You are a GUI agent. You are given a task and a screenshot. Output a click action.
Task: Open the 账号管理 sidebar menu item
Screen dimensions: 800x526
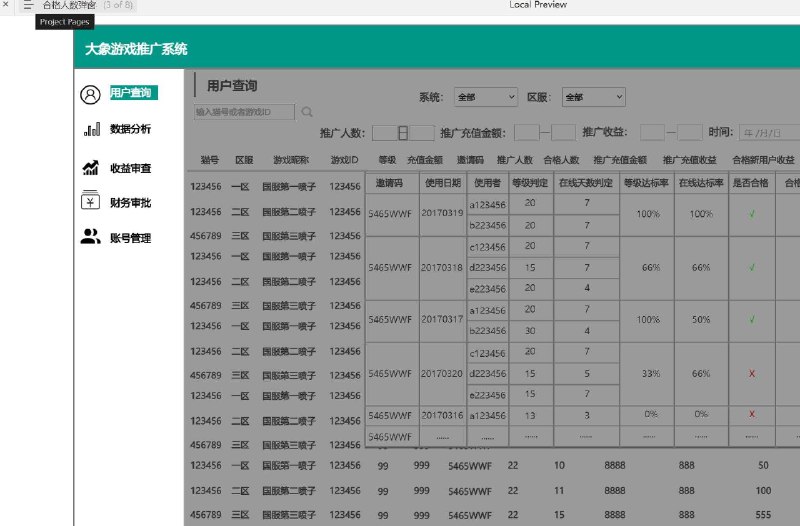click(131, 238)
